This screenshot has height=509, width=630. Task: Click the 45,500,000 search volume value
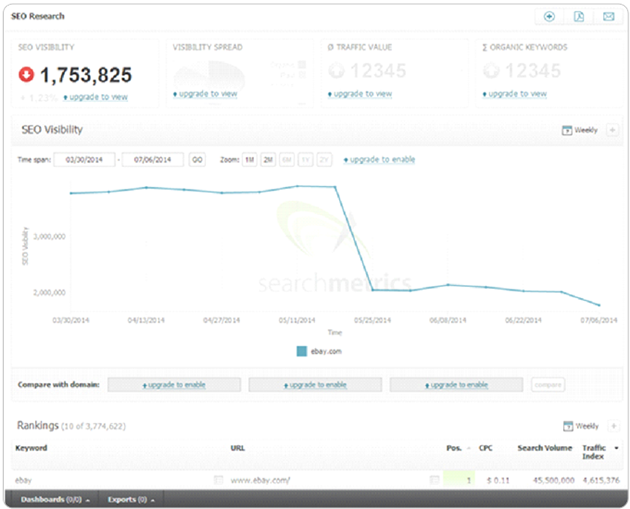(554, 480)
